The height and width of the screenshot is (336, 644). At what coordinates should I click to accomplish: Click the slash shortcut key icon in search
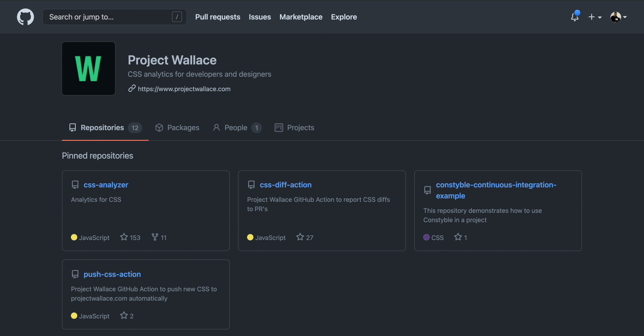pos(177,17)
